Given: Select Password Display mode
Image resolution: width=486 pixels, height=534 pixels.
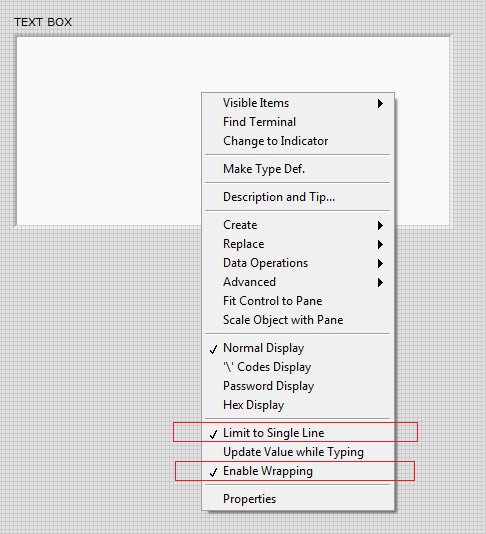Looking at the screenshot, I should (298, 386).
